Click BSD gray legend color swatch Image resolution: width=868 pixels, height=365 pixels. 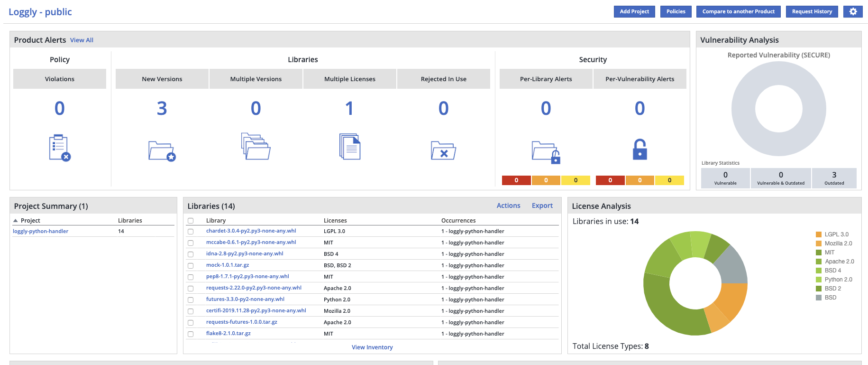point(819,298)
